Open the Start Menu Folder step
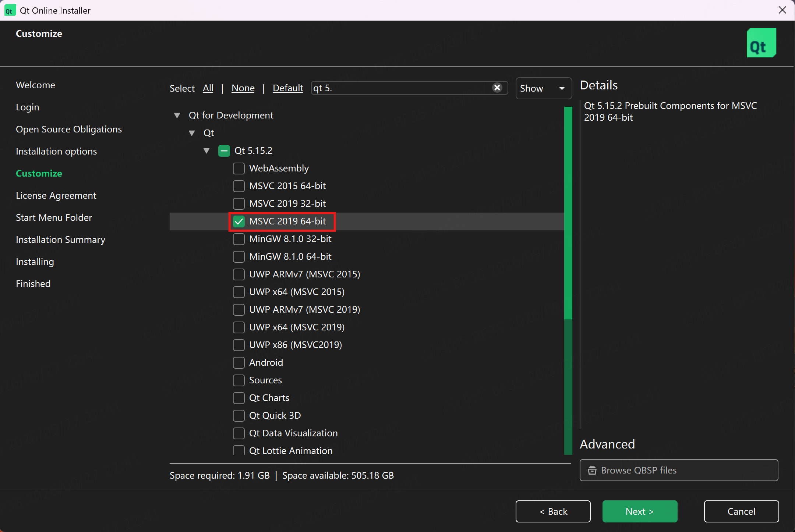This screenshot has height=532, width=795. coord(54,217)
